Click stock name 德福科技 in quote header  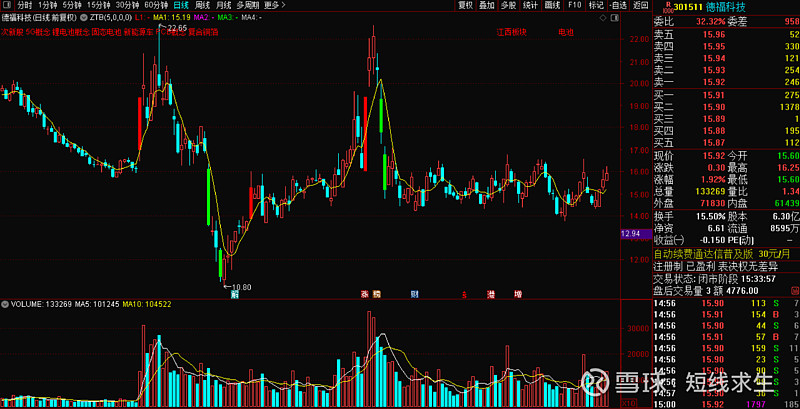tap(726, 7)
